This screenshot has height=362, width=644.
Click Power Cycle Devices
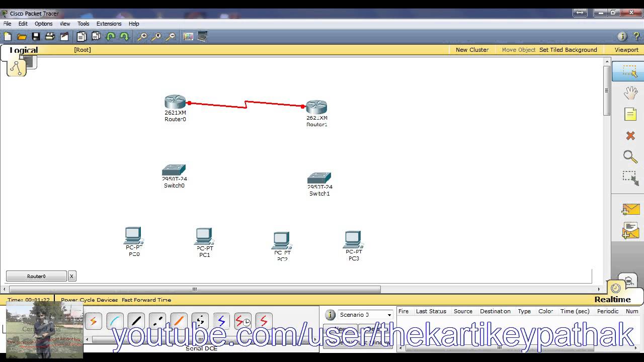click(90, 300)
